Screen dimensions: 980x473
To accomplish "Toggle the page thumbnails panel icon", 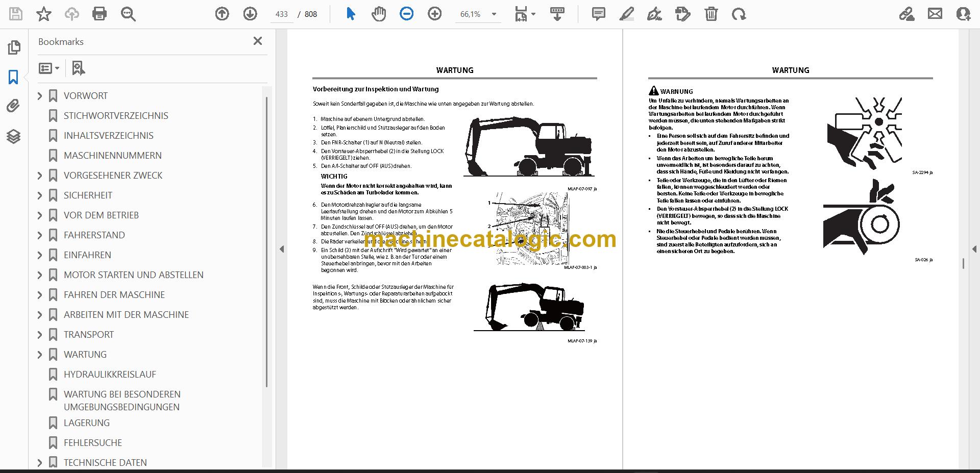I will (14, 47).
